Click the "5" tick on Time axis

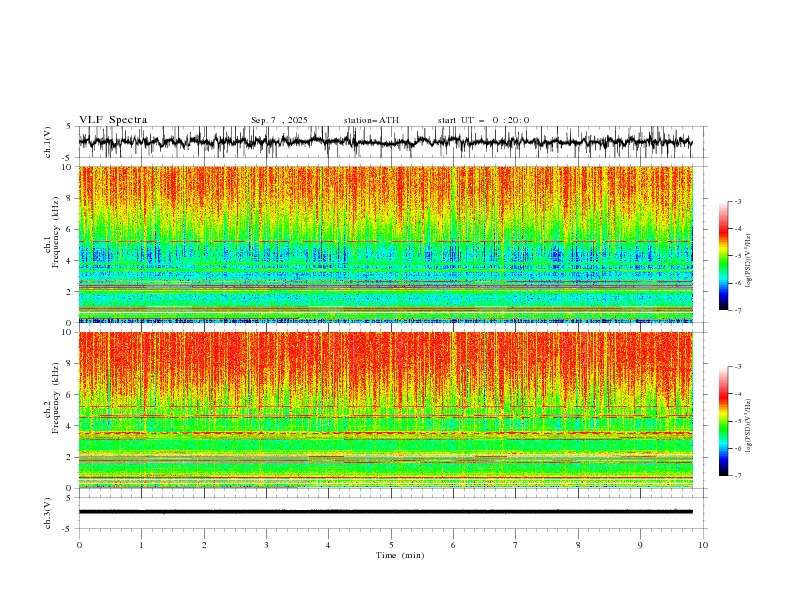[391, 545]
